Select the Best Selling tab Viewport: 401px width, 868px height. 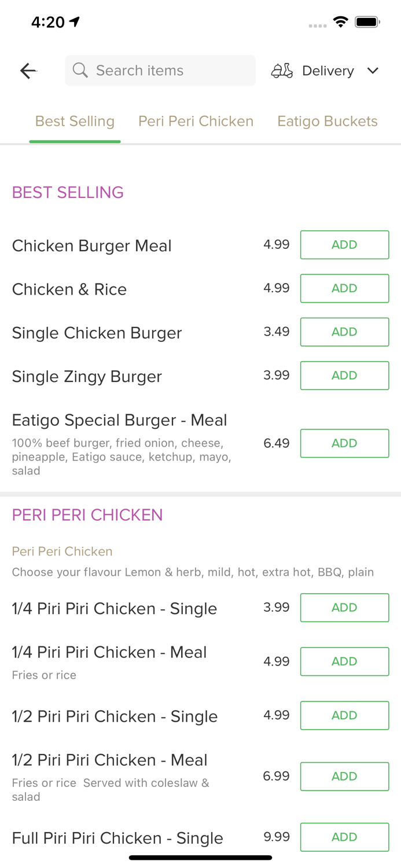(75, 122)
